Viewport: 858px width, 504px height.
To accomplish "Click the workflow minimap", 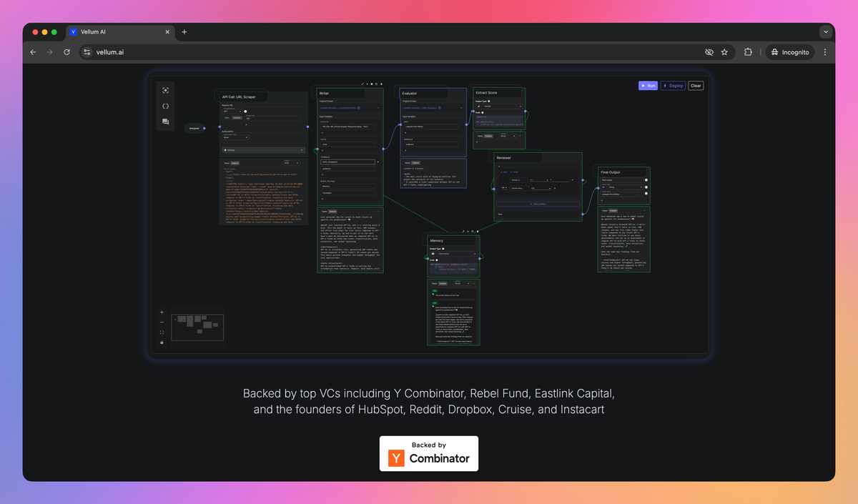I will [x=197, y=327].
